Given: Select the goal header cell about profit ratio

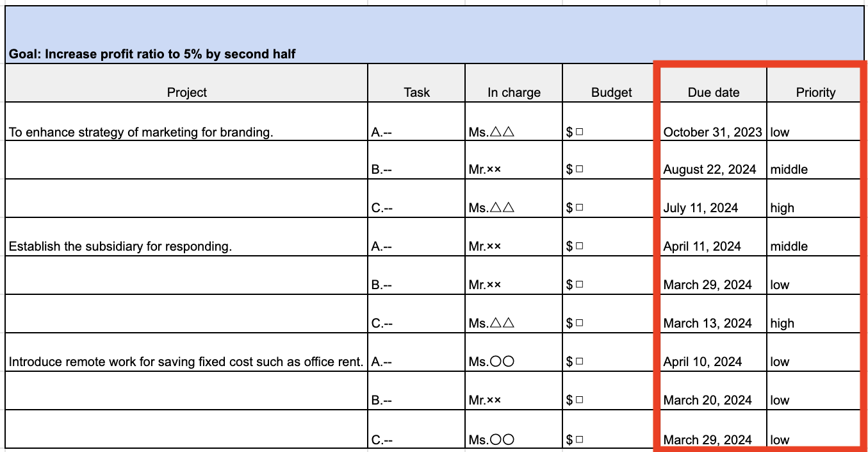Looking at the screenshot, I should pyautogui.click(x=152, y=54).
